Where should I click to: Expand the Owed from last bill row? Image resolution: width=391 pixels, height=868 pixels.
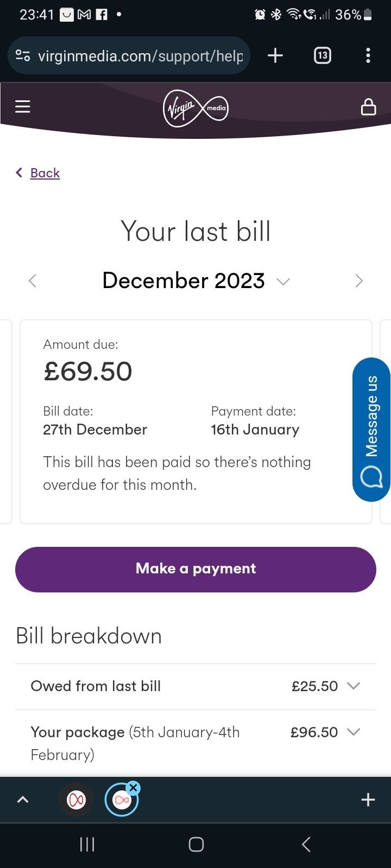tap(195, 686)
